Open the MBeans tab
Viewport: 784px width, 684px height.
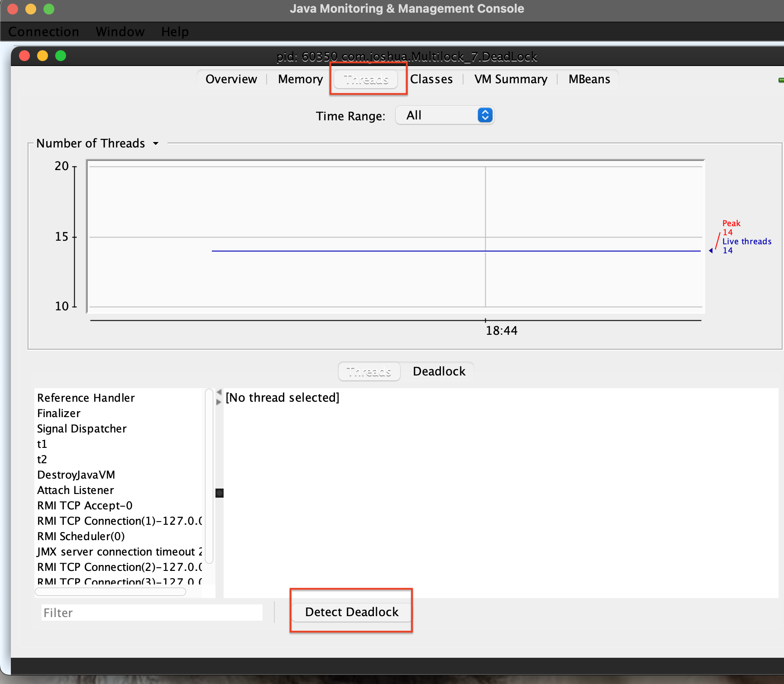point(589,79)
